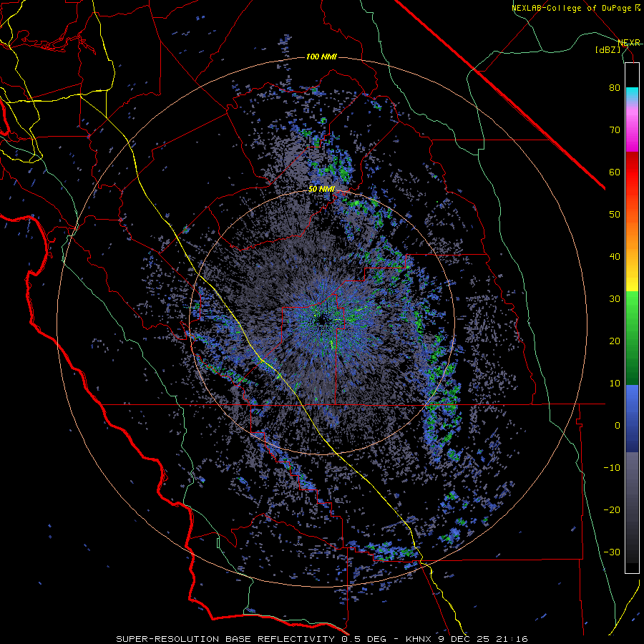Image resolution: width=644 pixels, height=644 pixels.
Task: Click the '9 DEC 25 21:16' timestamp
Action: pyautogui.click(x=484, y=639)
